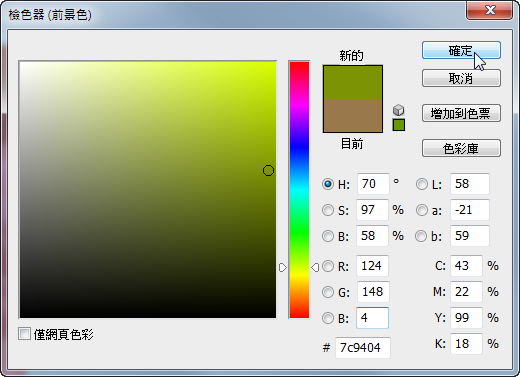This screenshot has height=377, width=520.
Task: Click the hex field showing 7c9404
Action: 363,348
